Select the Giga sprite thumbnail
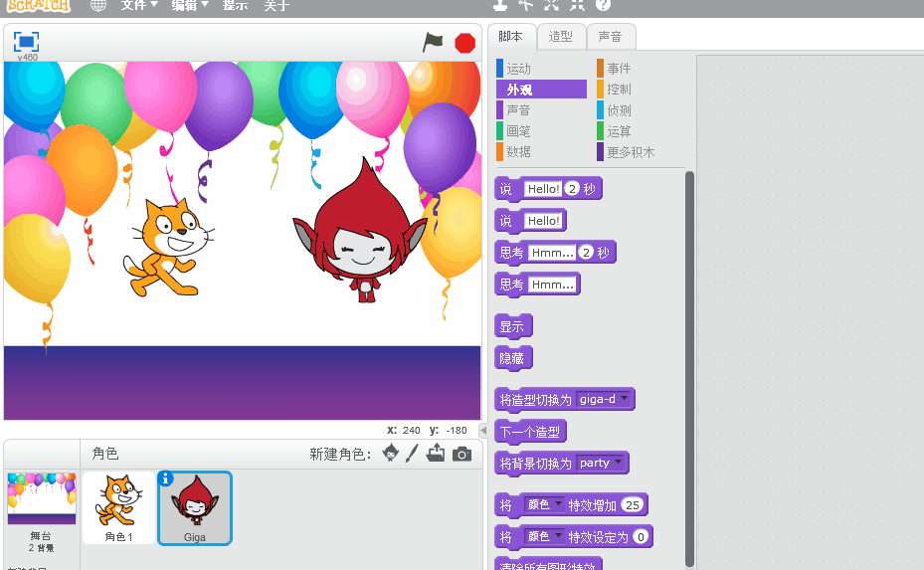 (195, 508)
